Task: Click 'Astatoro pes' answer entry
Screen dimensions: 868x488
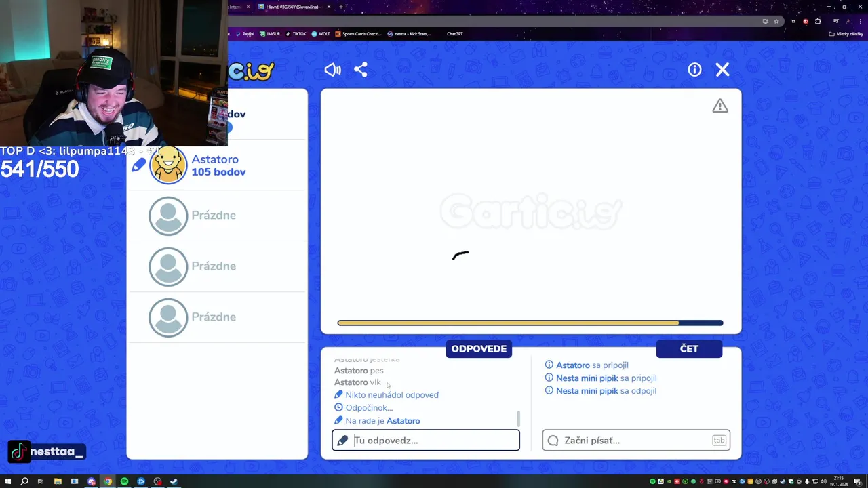Action: pyautogui.click(x=359, y=371)
